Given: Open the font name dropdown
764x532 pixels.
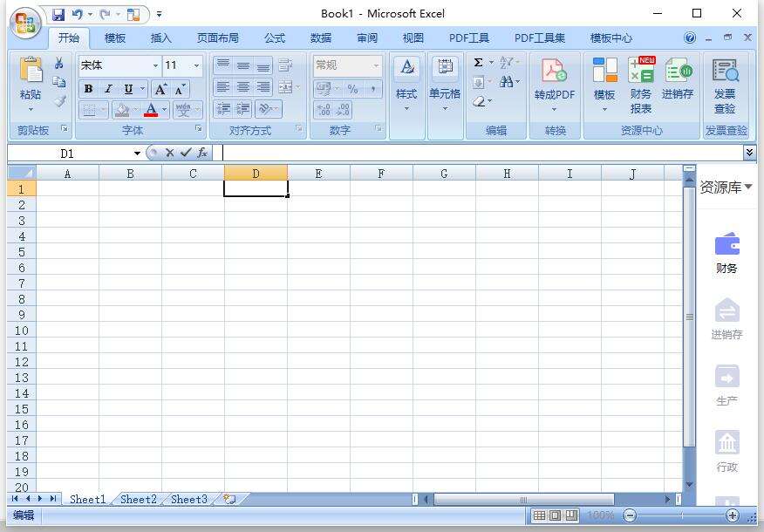Looking at the screenshot, I should pos(155,65).
